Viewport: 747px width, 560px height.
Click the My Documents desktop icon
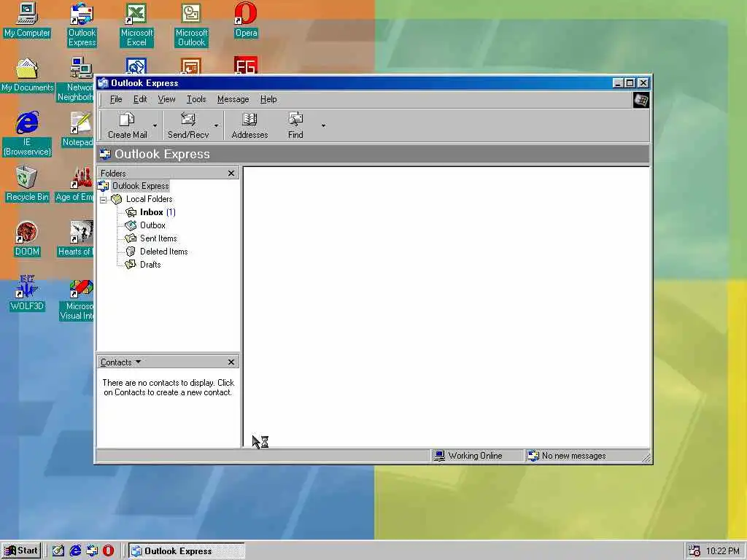[x=27, y=75]
